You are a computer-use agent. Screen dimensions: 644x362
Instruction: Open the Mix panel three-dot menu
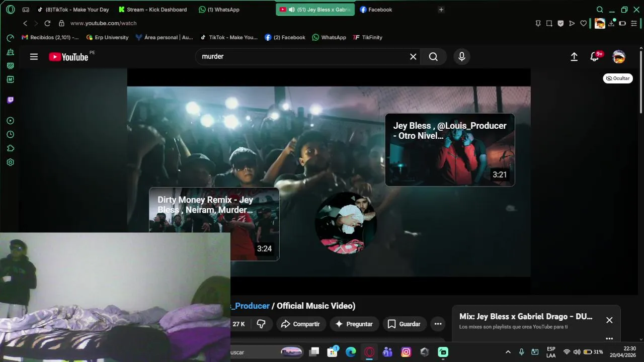click(x=609, y=338)
